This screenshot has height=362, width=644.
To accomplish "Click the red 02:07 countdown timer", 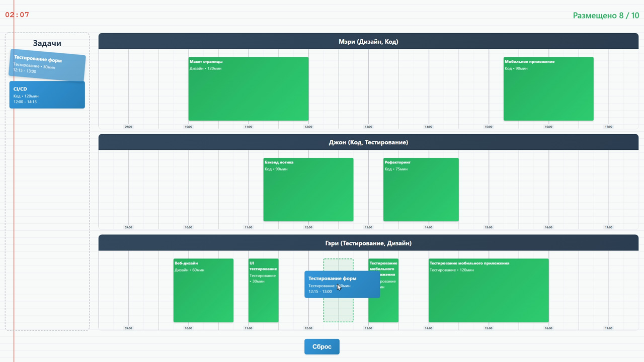I will pyautogui.click(x=18, y=15).
